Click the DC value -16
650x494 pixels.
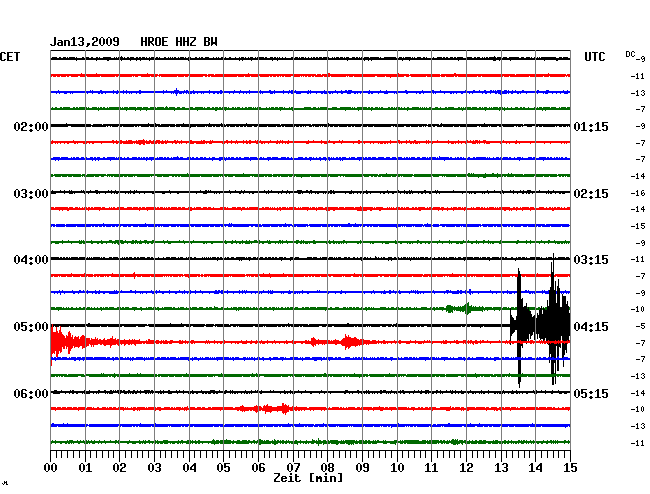[x=638, y=193]
